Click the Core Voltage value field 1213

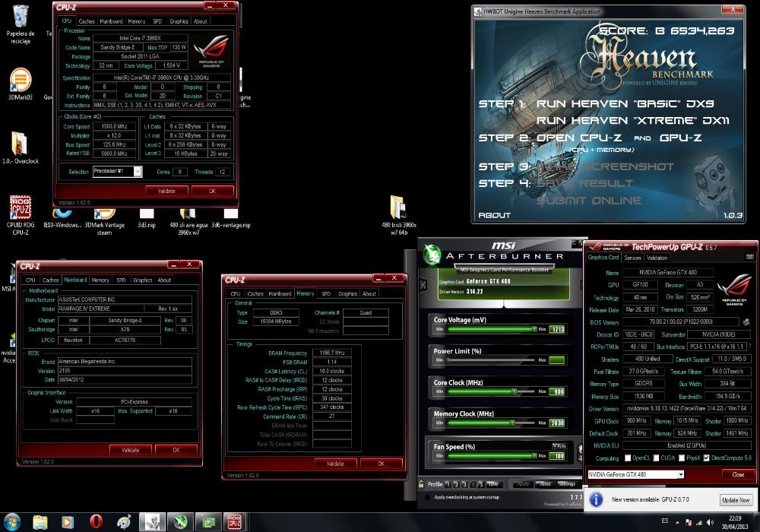pos(557,329)
